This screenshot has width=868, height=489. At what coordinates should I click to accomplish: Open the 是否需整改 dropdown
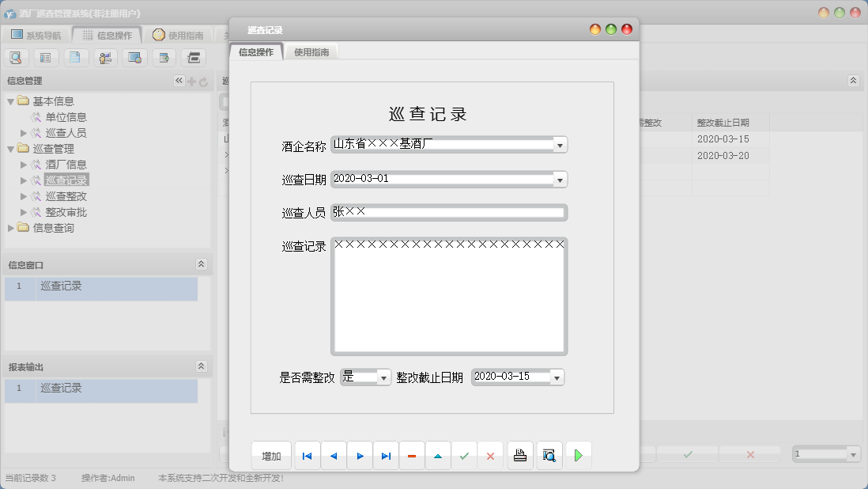[384, 378]
